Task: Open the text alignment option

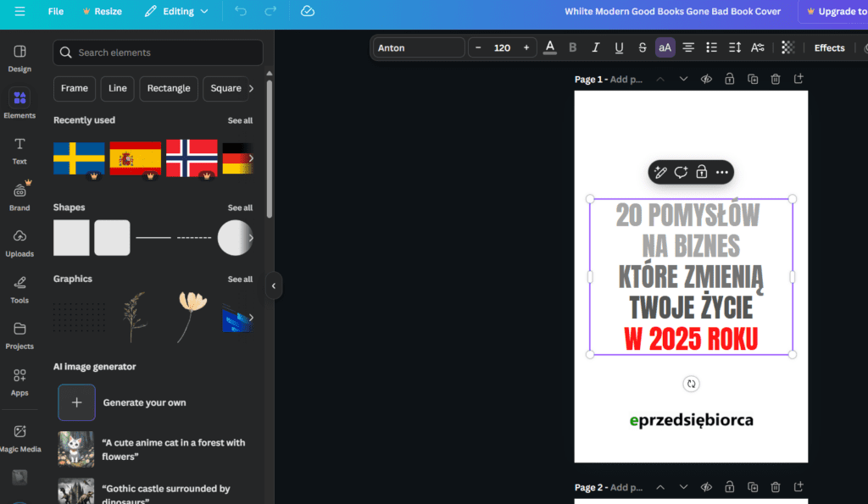Action: coord(688,48)
